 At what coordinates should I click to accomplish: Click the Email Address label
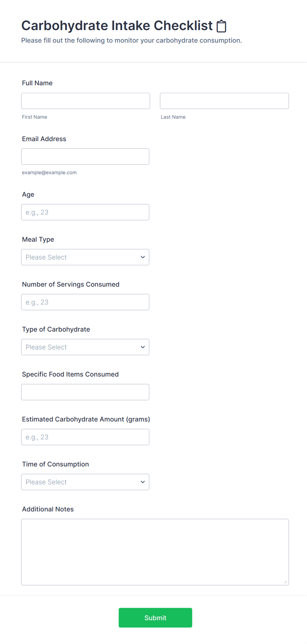tap(44, 139)
